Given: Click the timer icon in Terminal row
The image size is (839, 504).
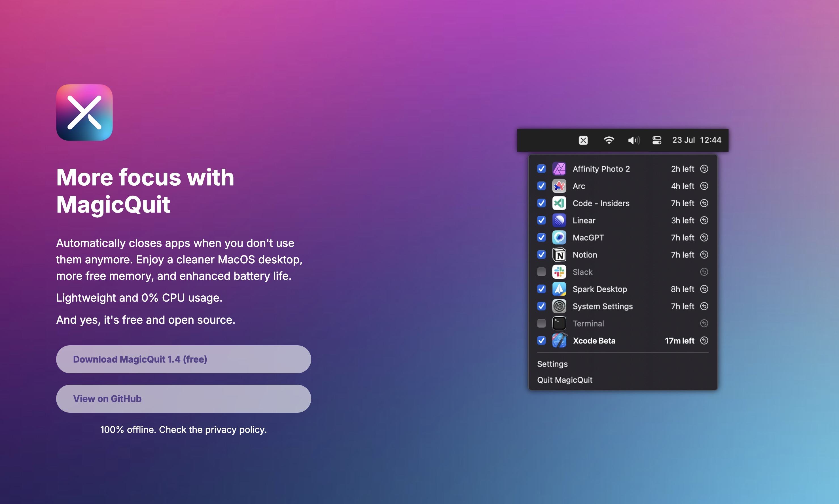Looking at the screenshot, I should [704, 323].
